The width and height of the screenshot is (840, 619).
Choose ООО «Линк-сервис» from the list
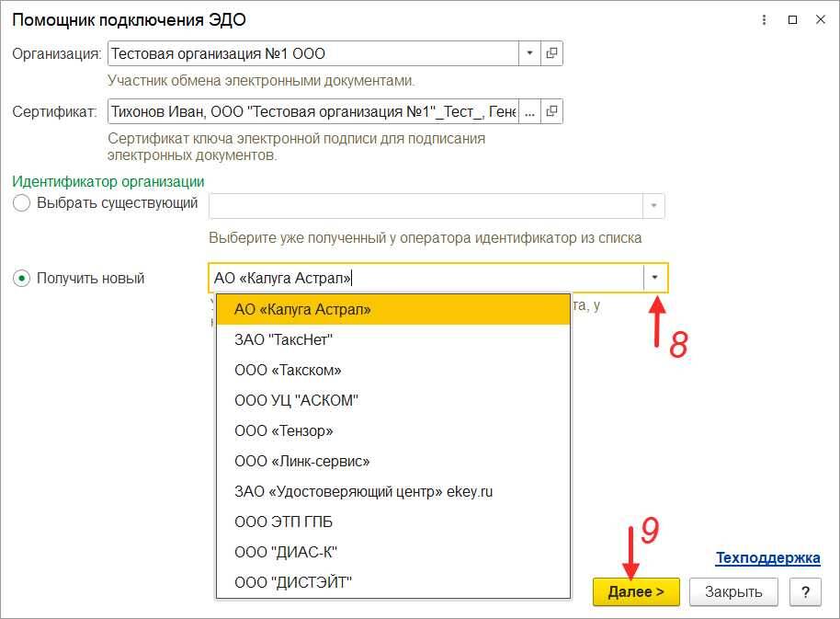[393, 461]
